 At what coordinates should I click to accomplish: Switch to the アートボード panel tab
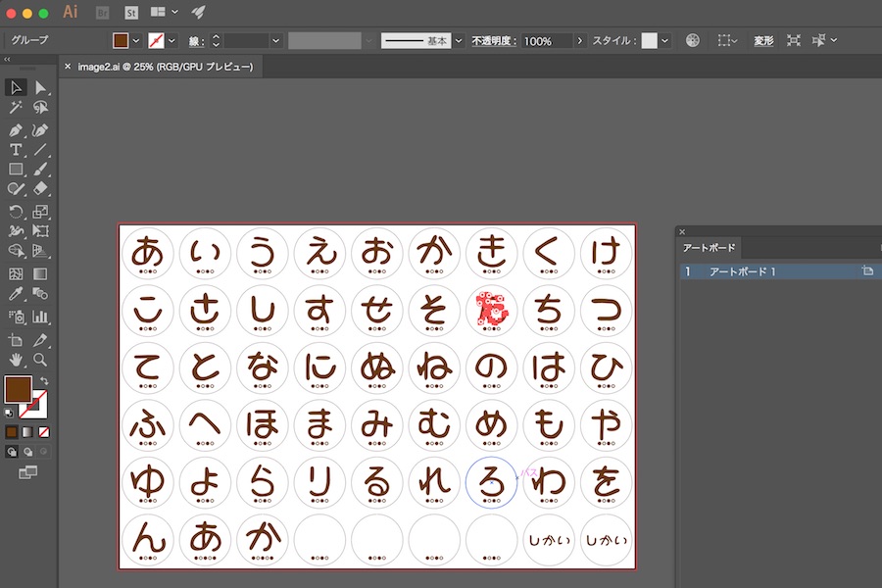[709, 248]
